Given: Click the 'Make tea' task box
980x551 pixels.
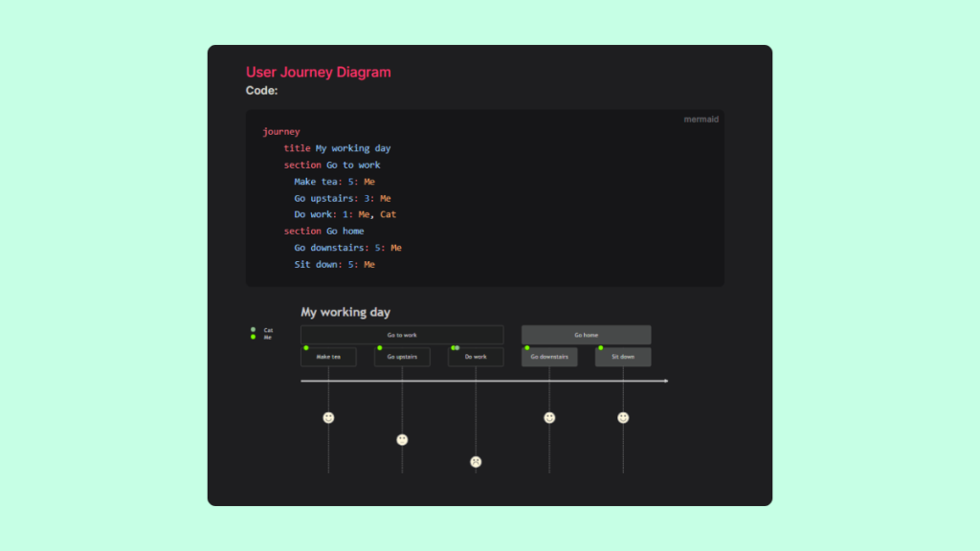Looking at the screenshot, I should (x=328, y=357).
